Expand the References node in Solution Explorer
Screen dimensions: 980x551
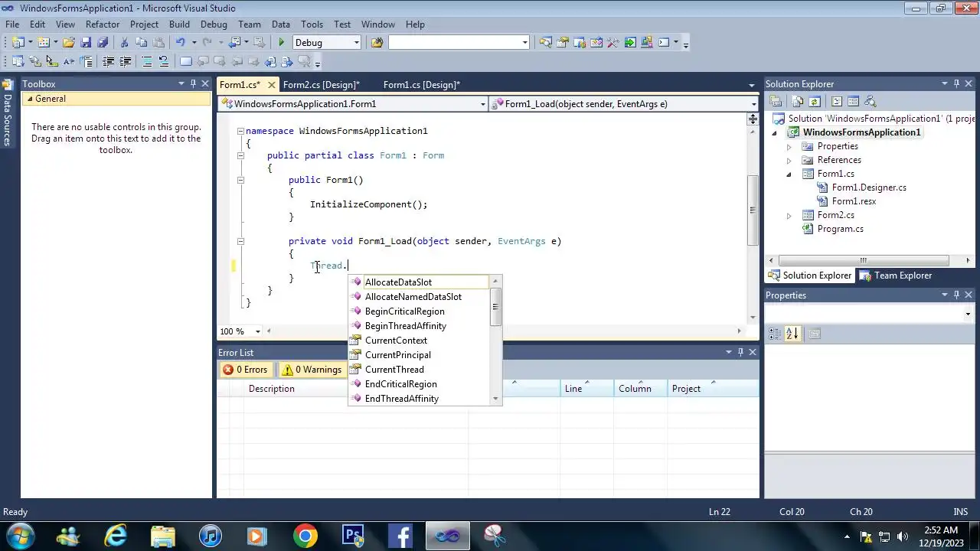point(789,161)
